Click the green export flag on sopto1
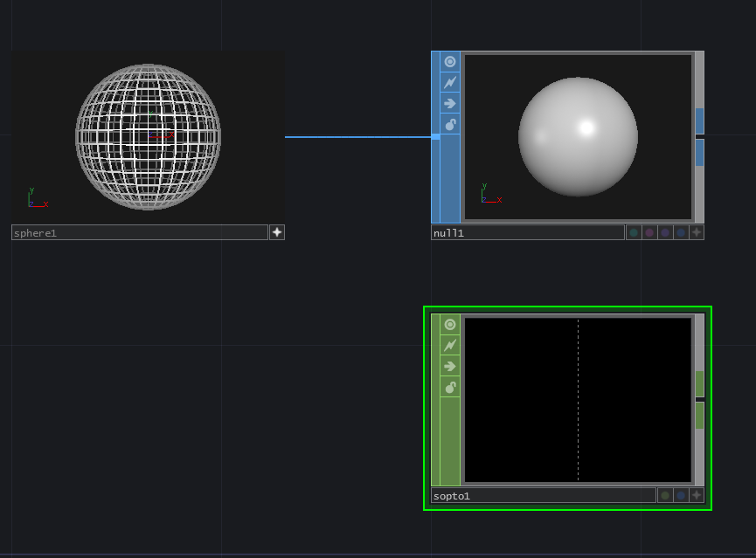 tap(665, 495)
